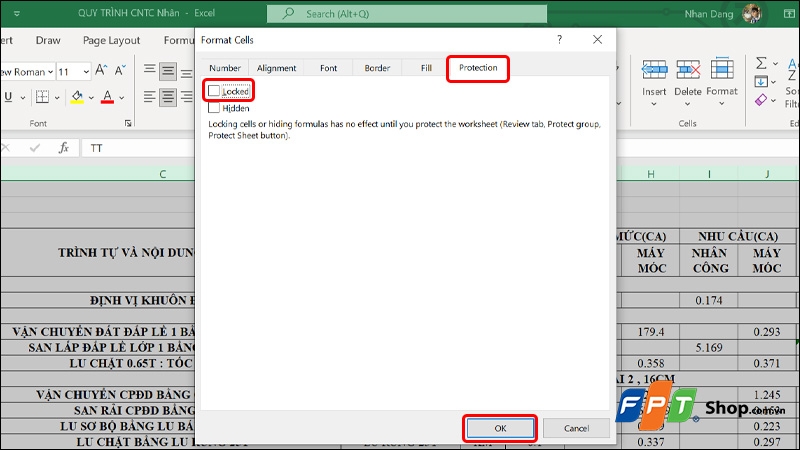Select cell with value 0.174
This screenshot has width=800, height=450.
(x=709, y=301)
